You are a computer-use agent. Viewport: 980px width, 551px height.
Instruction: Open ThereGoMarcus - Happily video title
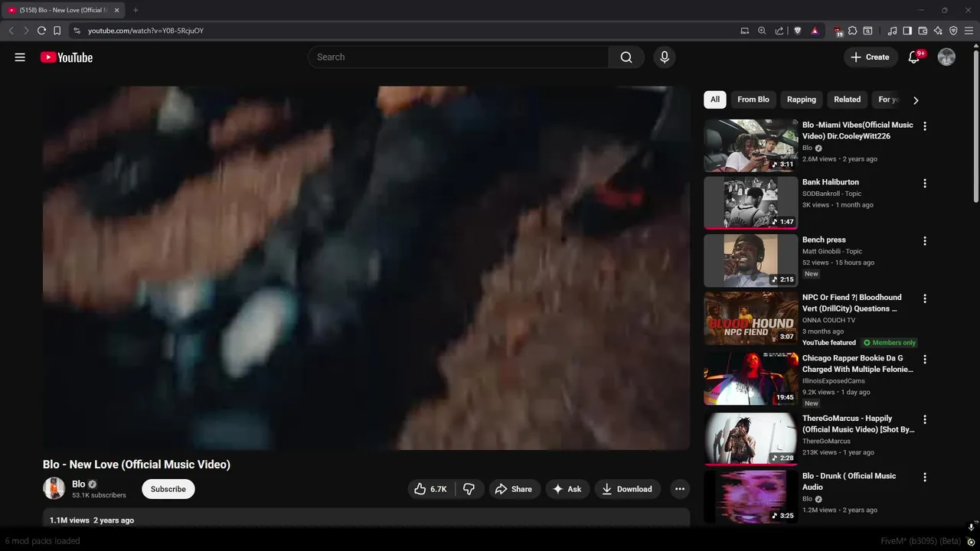point(858,424)
